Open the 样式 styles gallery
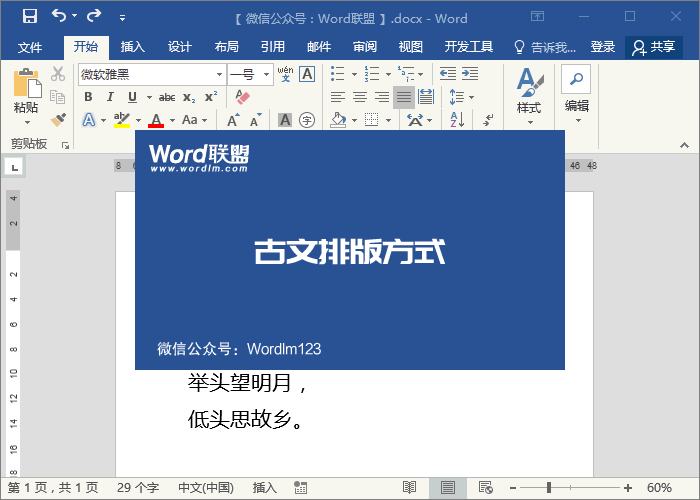The width and height of the screenshot is (700, 500). [529, 96]
